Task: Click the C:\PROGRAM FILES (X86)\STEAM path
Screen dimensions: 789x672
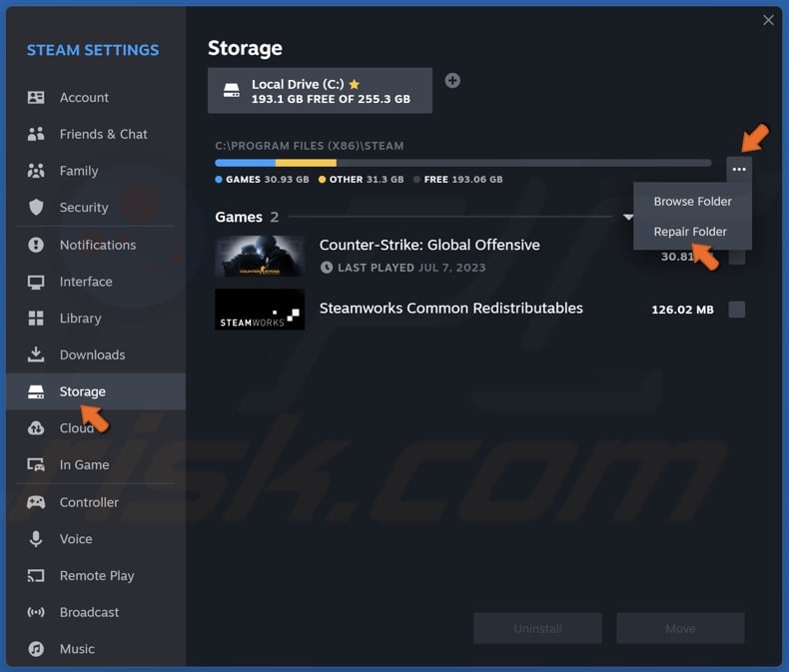Action: pos(310,146)
